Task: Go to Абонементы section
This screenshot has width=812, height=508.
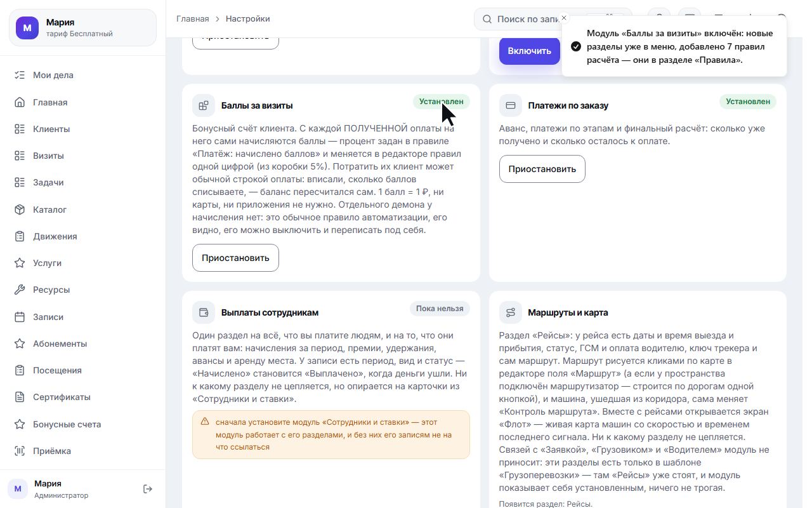Action: click(x=82, y=344)
